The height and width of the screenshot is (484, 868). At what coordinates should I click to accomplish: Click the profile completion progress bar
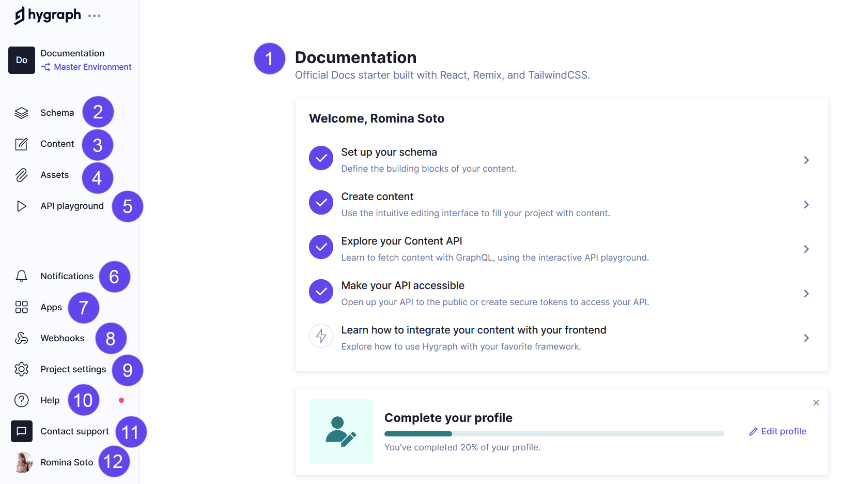[554, 434]
